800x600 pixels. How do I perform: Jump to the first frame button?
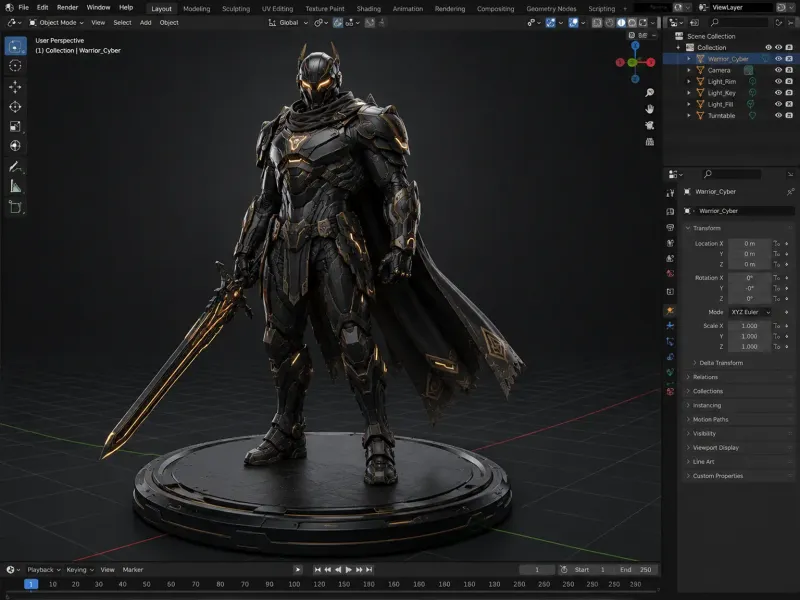(x=317, y=569)
